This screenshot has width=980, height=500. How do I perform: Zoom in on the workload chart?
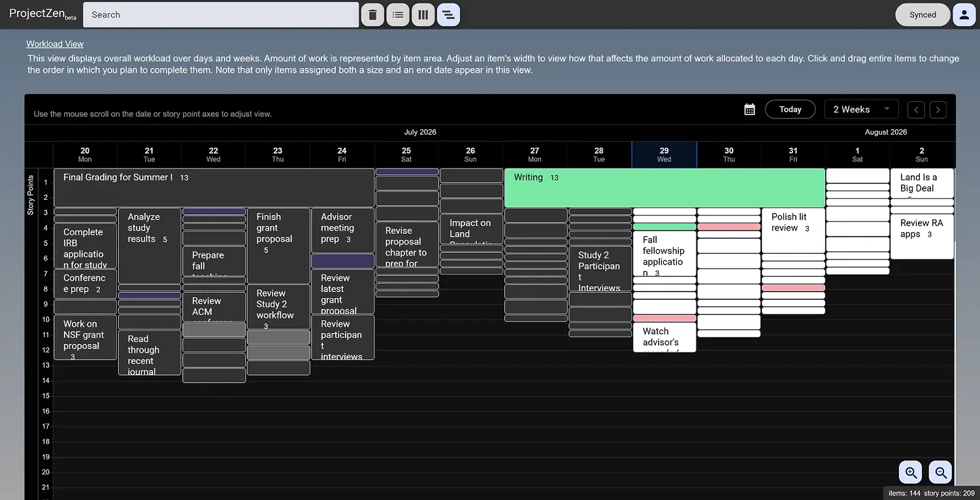(911, 472)
